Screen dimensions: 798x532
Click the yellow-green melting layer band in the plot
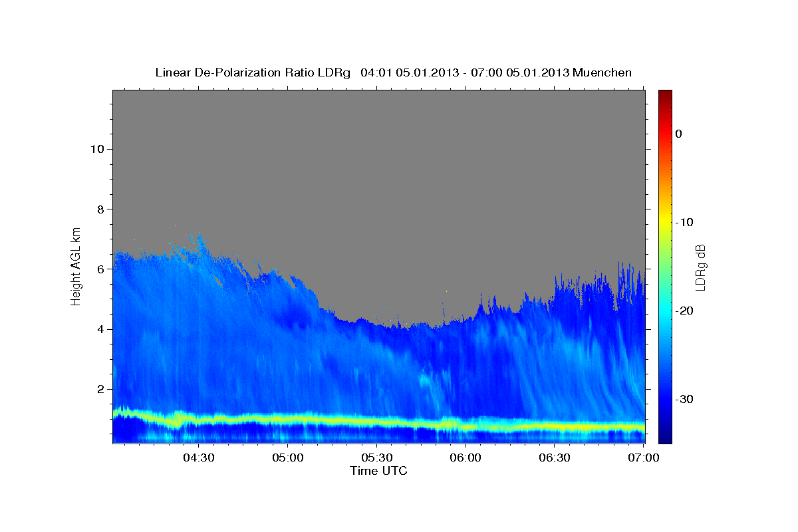pos(378,421)
